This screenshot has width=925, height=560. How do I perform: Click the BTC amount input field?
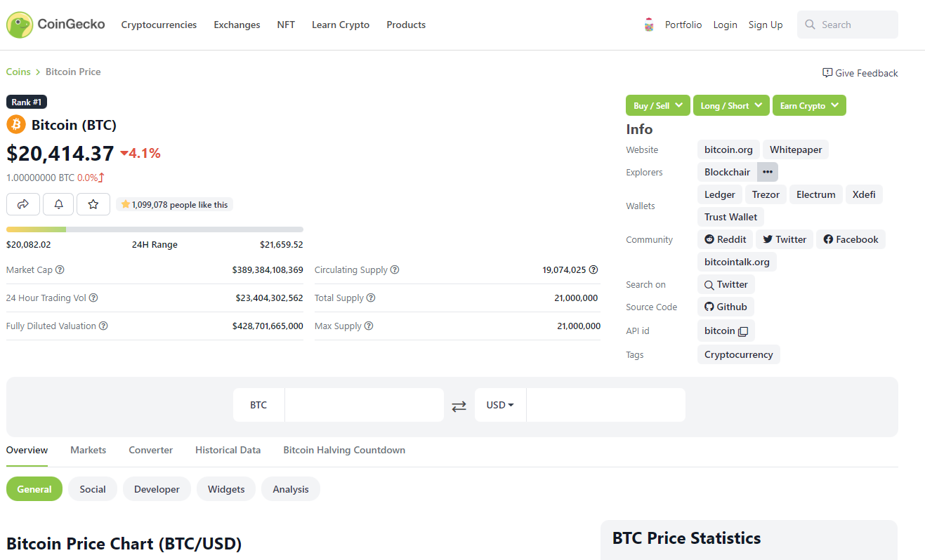[x=365, y=405]
